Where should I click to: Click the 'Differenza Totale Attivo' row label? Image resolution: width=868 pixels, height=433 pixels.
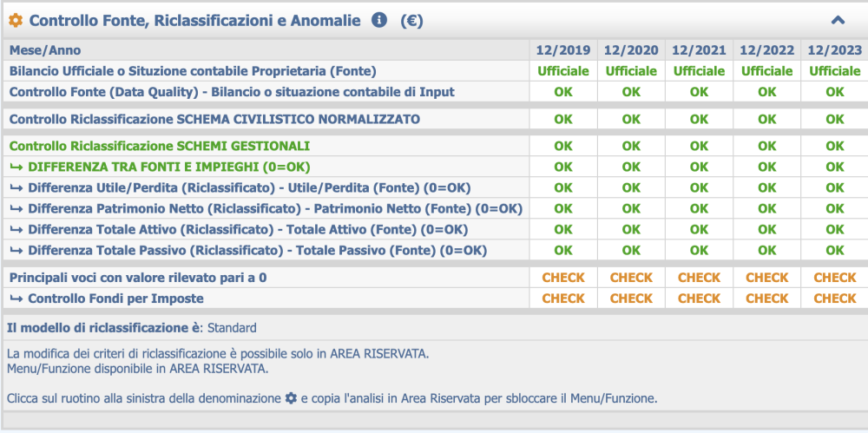247,229
